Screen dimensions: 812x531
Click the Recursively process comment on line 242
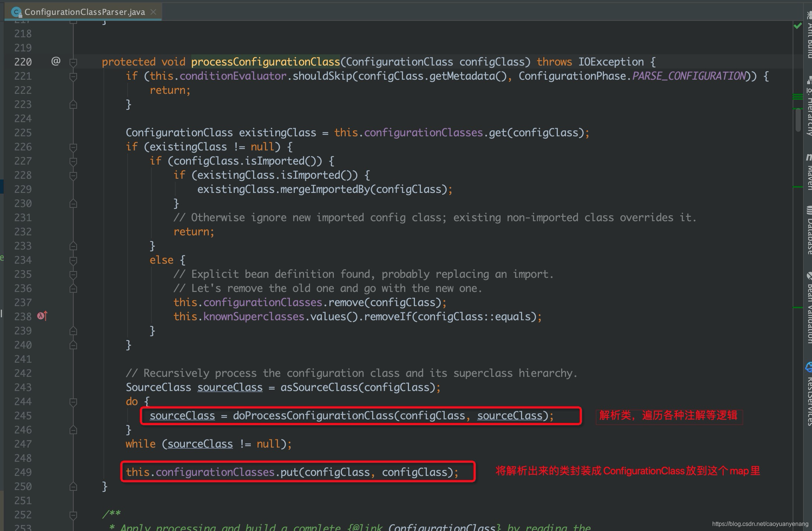click(x=352, y=373)
